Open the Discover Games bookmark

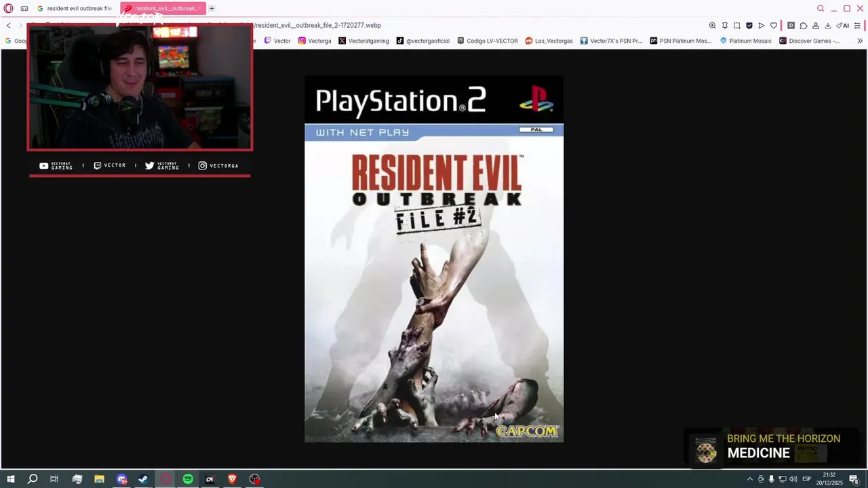click(810, 41)
